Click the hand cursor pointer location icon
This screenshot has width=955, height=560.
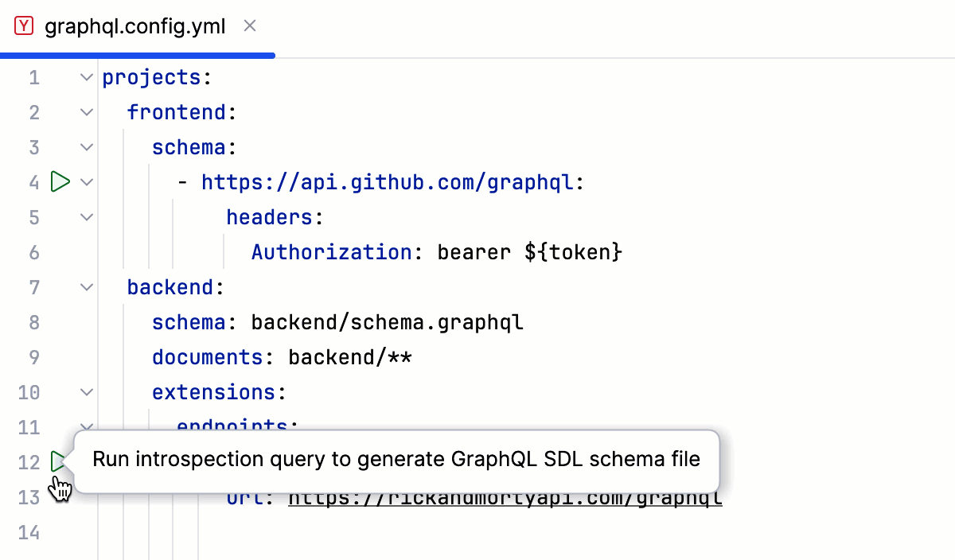click(x=62, y=489)
